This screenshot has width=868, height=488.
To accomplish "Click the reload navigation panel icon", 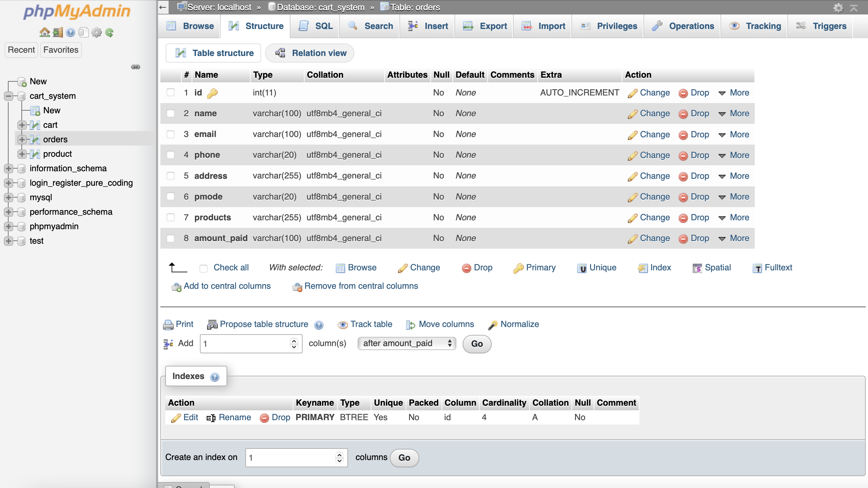I will [x=109, y=32].
